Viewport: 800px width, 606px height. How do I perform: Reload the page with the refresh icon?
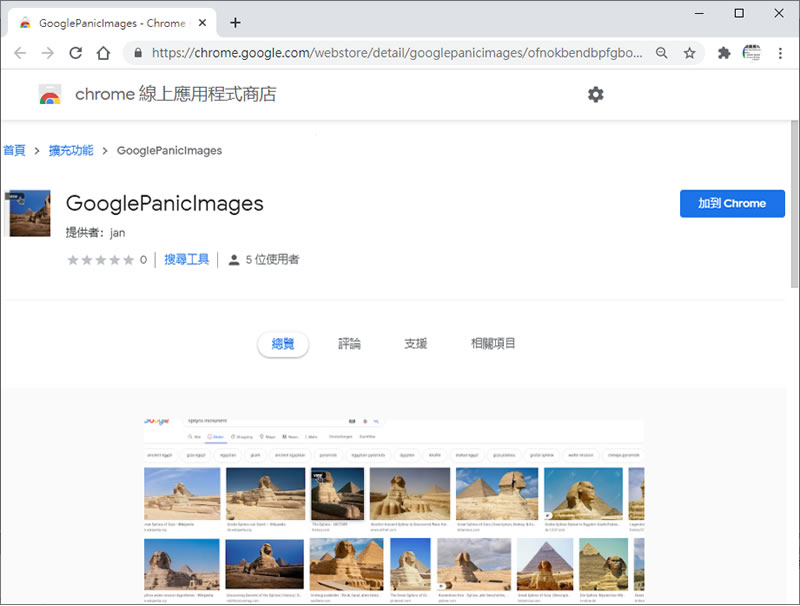tap(75, 53)
